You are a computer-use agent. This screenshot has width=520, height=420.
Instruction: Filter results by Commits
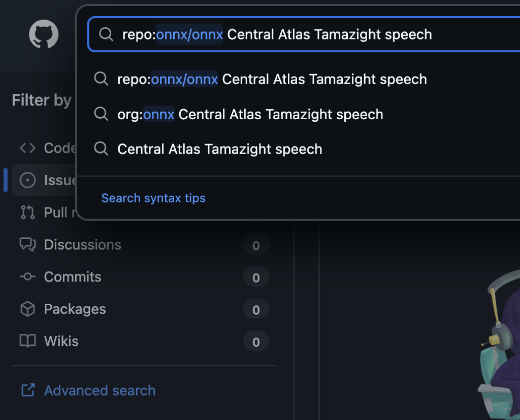pos(73,277)
